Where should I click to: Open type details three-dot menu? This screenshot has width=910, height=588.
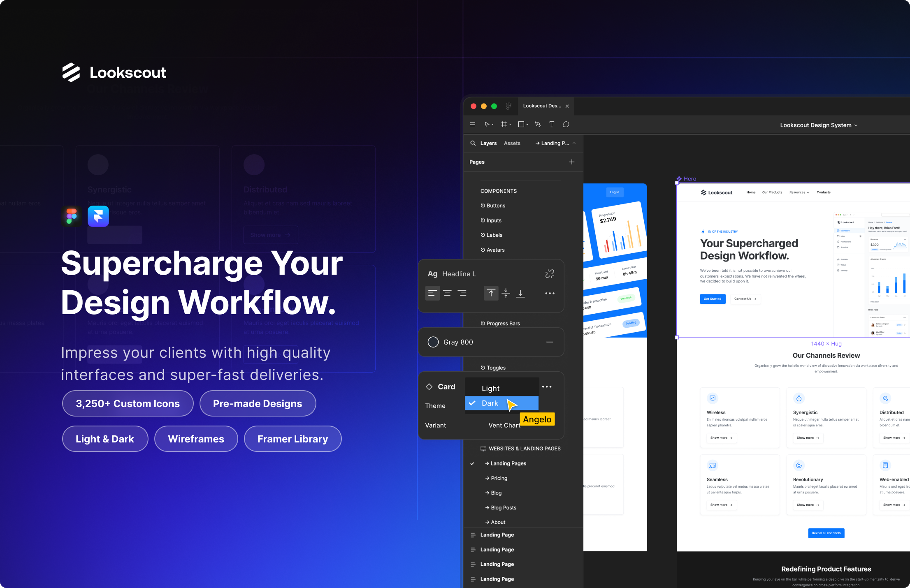pyautogui.click(x=550, y=293)
